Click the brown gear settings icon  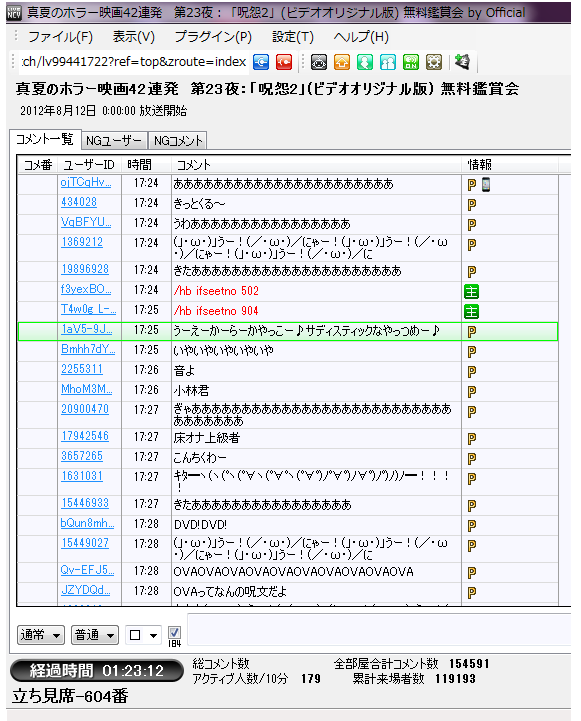point(434,62)
